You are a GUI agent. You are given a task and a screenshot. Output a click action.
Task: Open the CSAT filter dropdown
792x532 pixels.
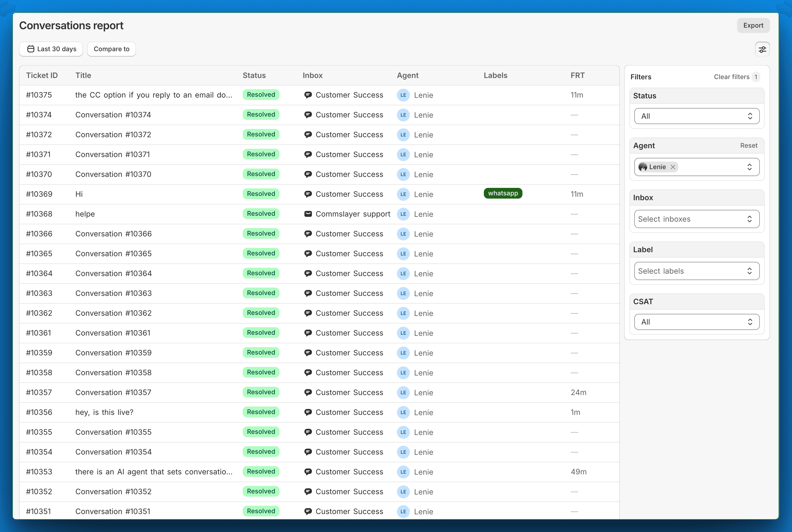697,322
